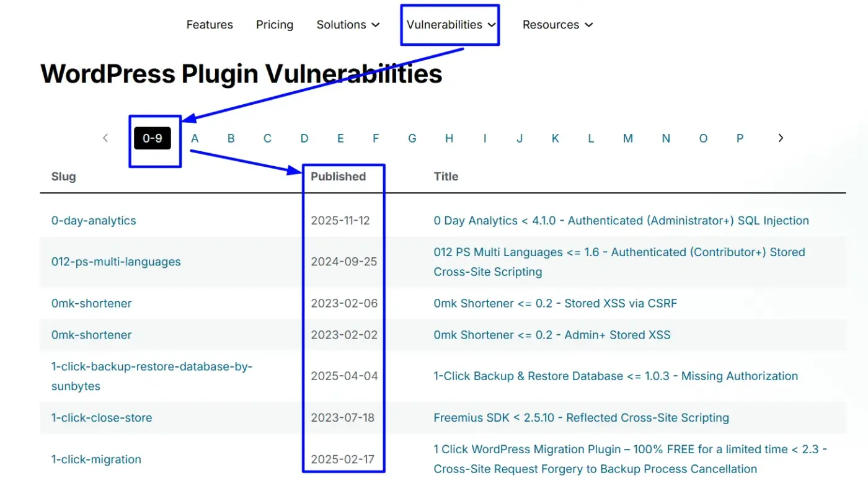Expand the Resources dropdown menu

(558, 25)
